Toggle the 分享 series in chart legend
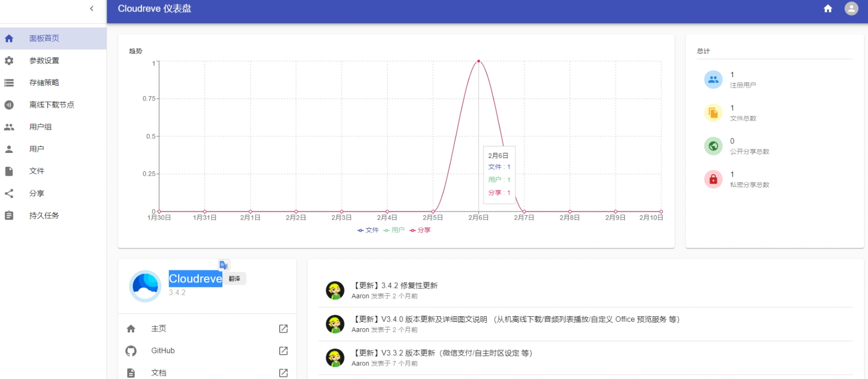This screenshot has width=868, height=379. pos(420,230)
